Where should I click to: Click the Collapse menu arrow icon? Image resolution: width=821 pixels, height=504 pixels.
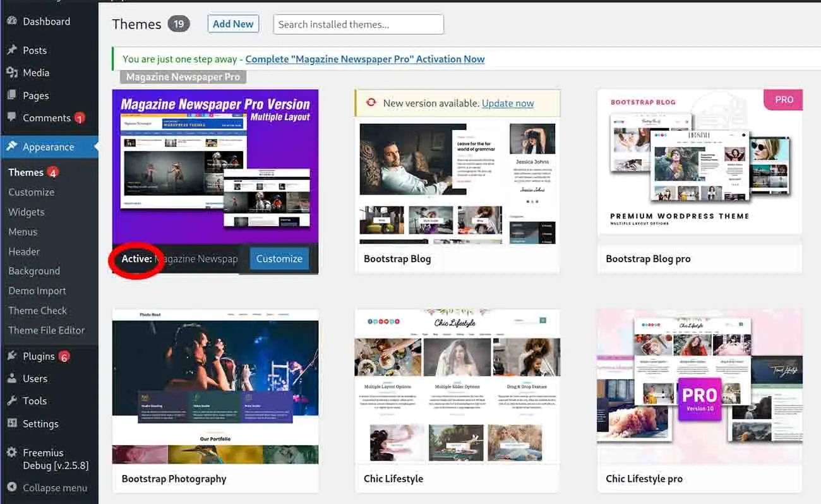point(11,488)
